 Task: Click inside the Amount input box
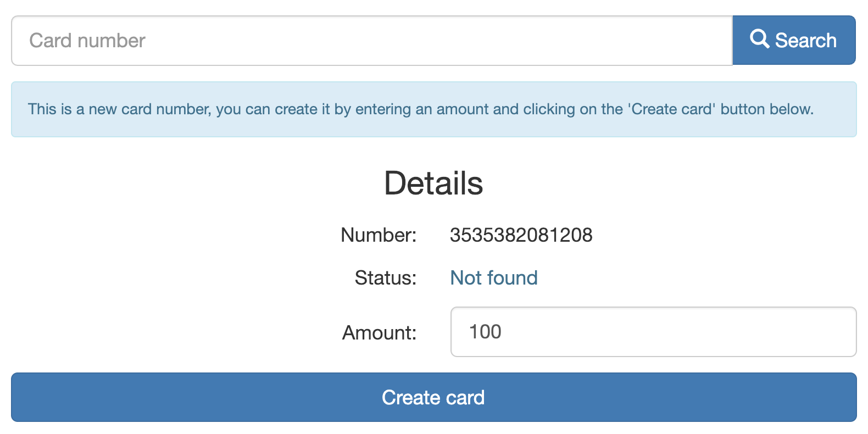pyautogui.click(x=653, y=332)
